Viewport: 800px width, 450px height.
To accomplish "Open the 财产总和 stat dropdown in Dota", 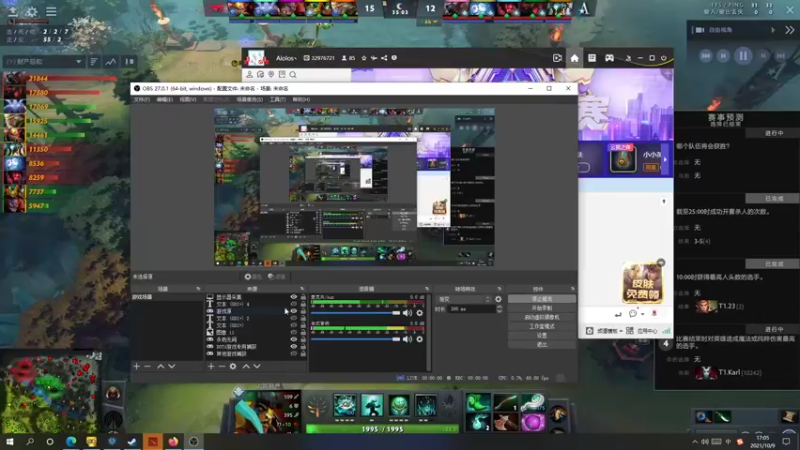I will [x=43, y=62].
